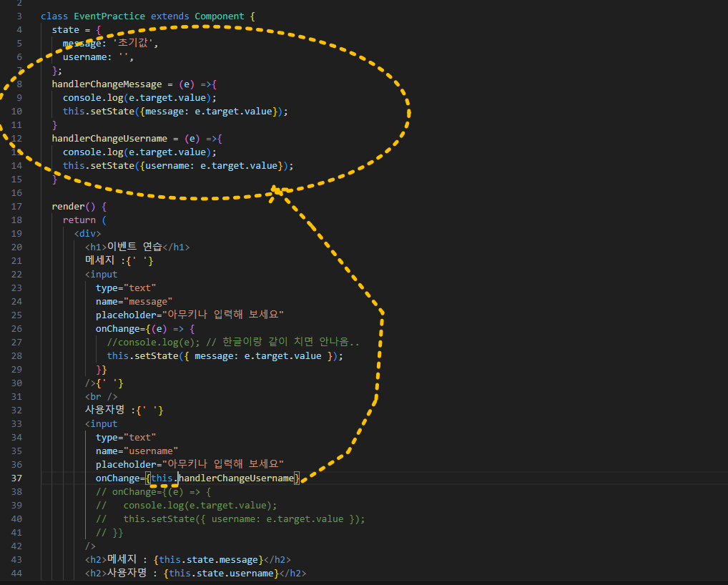
Task: Click the //console.log(e) comment on line 27
Action: (233, 342)
